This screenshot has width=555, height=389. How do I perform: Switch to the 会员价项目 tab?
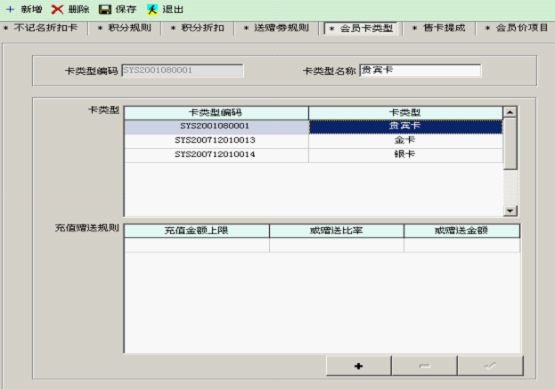(516, 28)
